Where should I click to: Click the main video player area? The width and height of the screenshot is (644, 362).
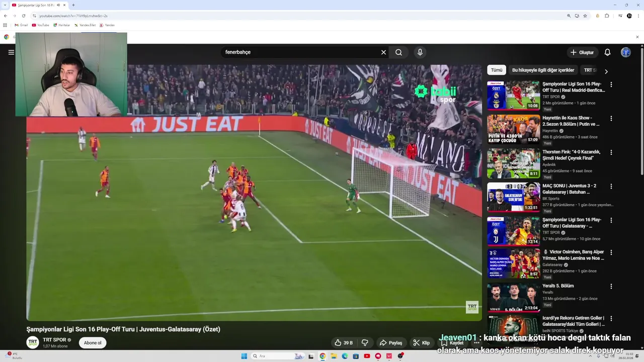click(254, 193)
